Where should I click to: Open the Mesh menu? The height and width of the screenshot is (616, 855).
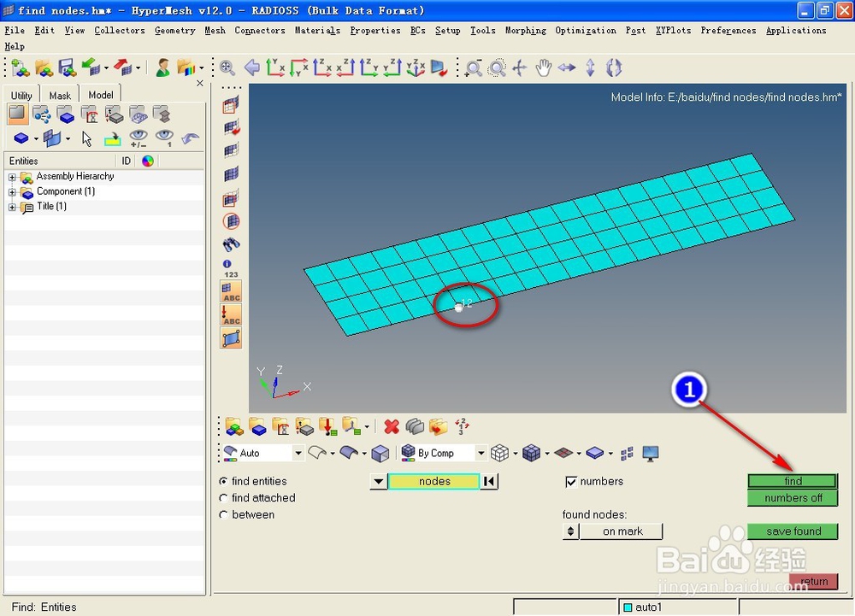[215, 31]
